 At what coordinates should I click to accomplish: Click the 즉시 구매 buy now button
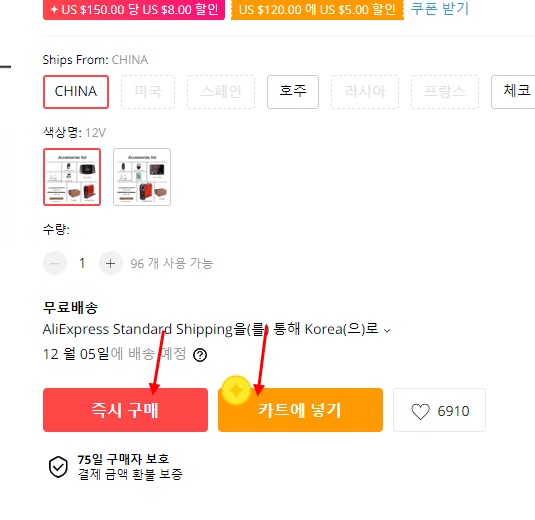pyautogui.click(x=125, y=410)
